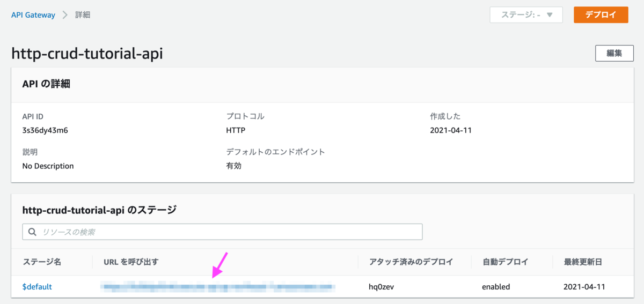Image resolution: width=644 pixels, height=304 pixels.
Task: Sort by the 最終更新日 column header
Action: point(583,262)
